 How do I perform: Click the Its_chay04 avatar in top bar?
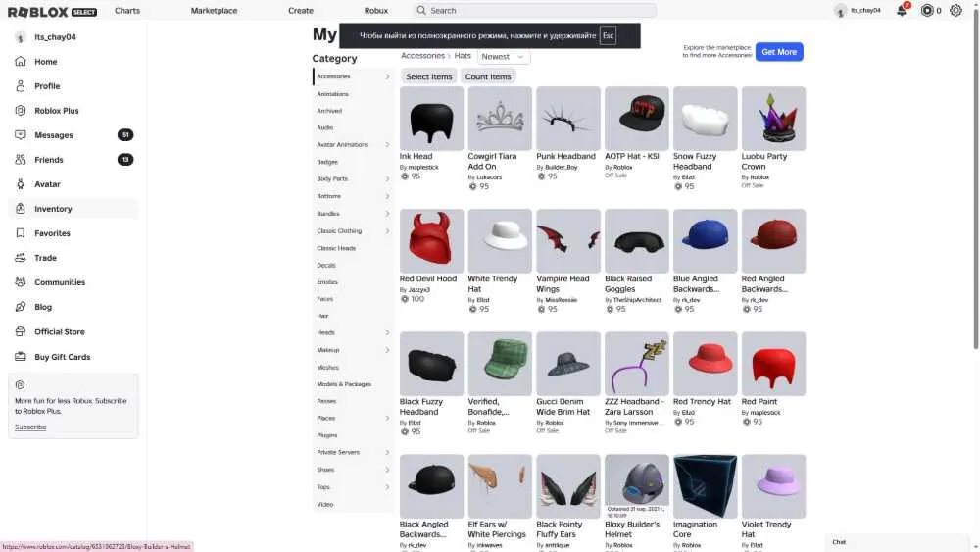pos(841,11)
